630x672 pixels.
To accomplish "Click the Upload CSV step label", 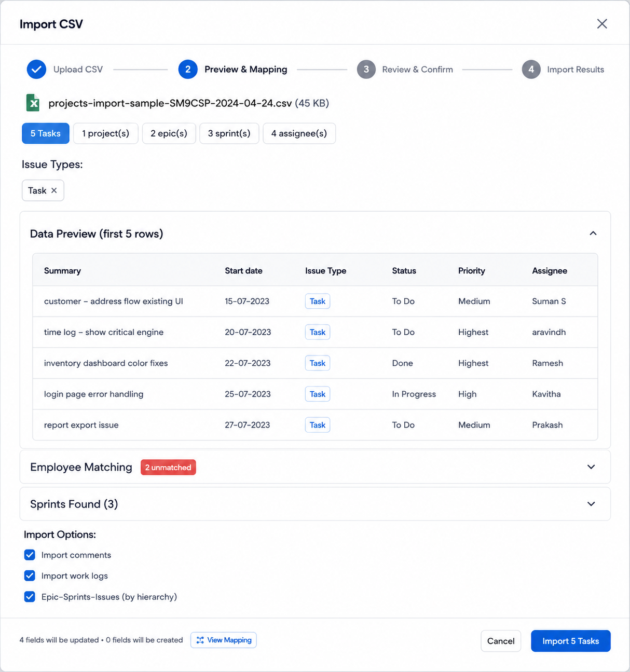I will click(x=78, y=70).
